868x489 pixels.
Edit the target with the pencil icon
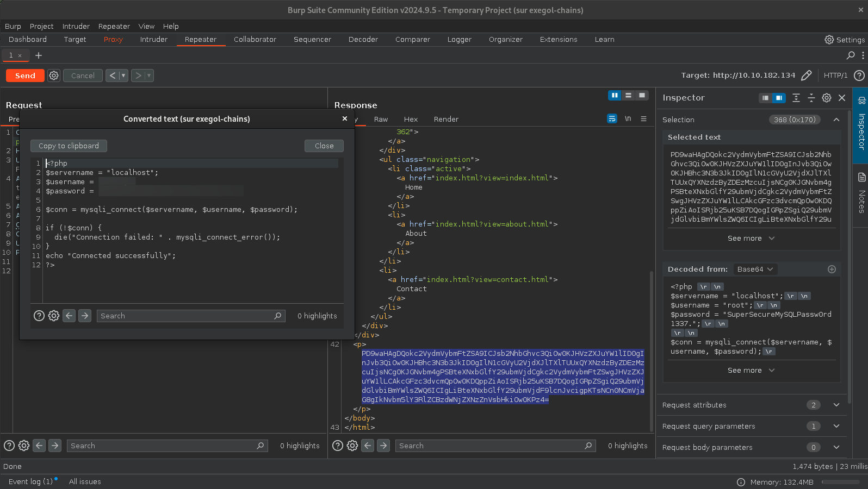(x=807, y=76)
